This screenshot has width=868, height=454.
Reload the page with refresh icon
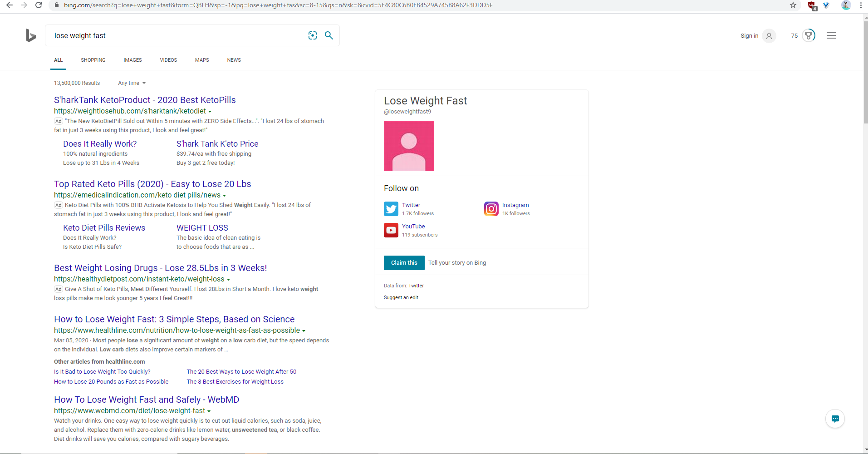39,5
